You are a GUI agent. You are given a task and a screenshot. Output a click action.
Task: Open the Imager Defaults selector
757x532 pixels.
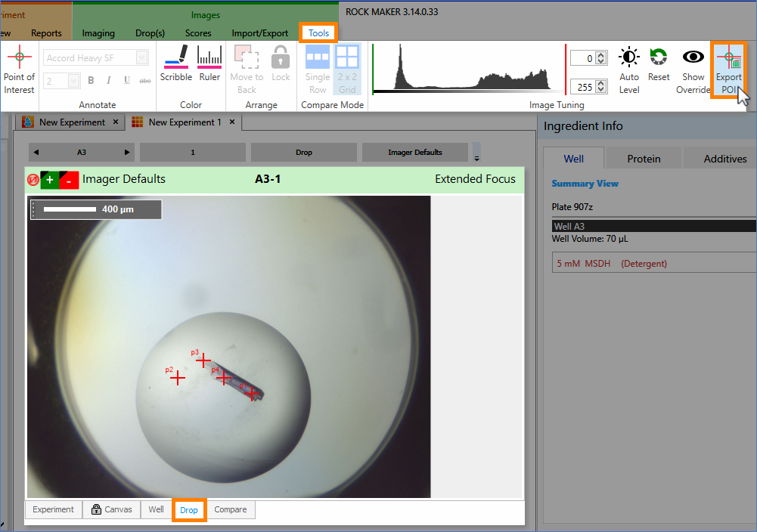[x=414, y=153]
